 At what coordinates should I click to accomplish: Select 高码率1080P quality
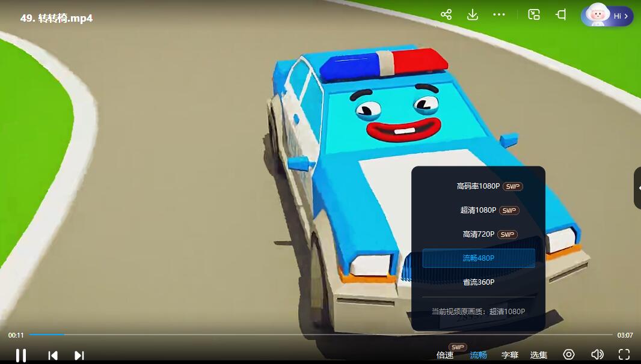click(x=478, y=186)
